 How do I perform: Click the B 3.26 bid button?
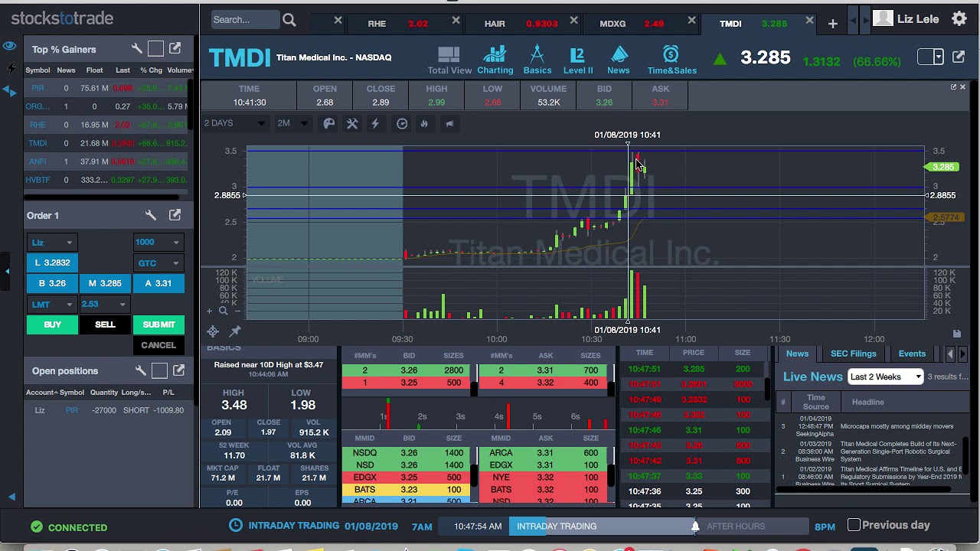tap(52, 283)
